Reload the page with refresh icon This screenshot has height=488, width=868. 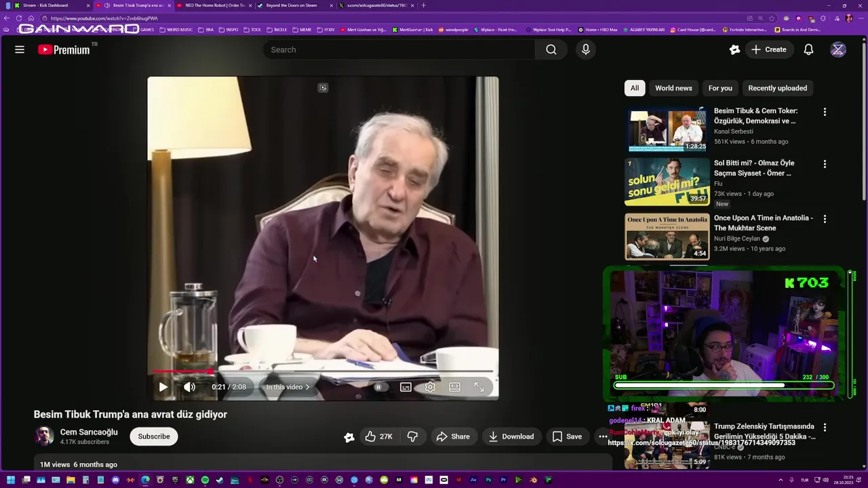(x=19, y=18)
